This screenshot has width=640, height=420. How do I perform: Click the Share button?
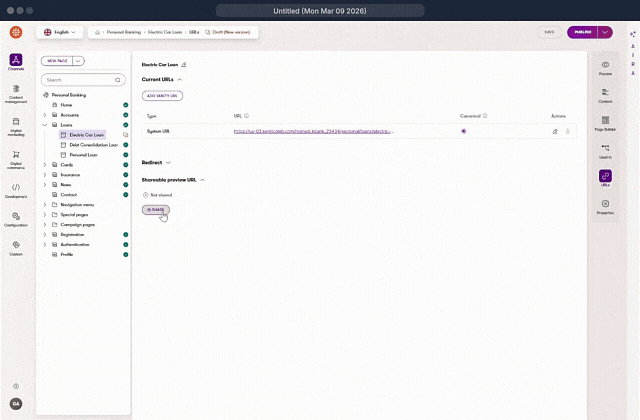click(155, 210)
